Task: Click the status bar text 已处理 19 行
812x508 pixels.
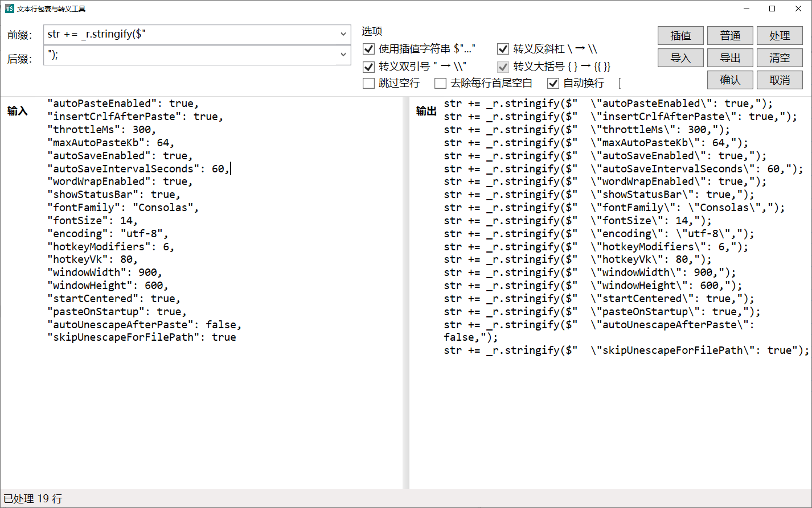Action: click(33, 499)
